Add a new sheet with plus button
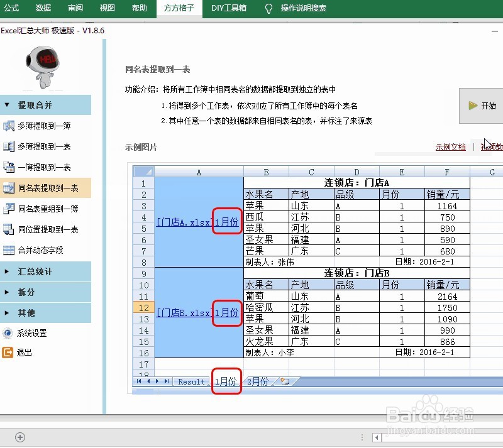This screenshot has height=448, width=503. click(x=20, y=437)
